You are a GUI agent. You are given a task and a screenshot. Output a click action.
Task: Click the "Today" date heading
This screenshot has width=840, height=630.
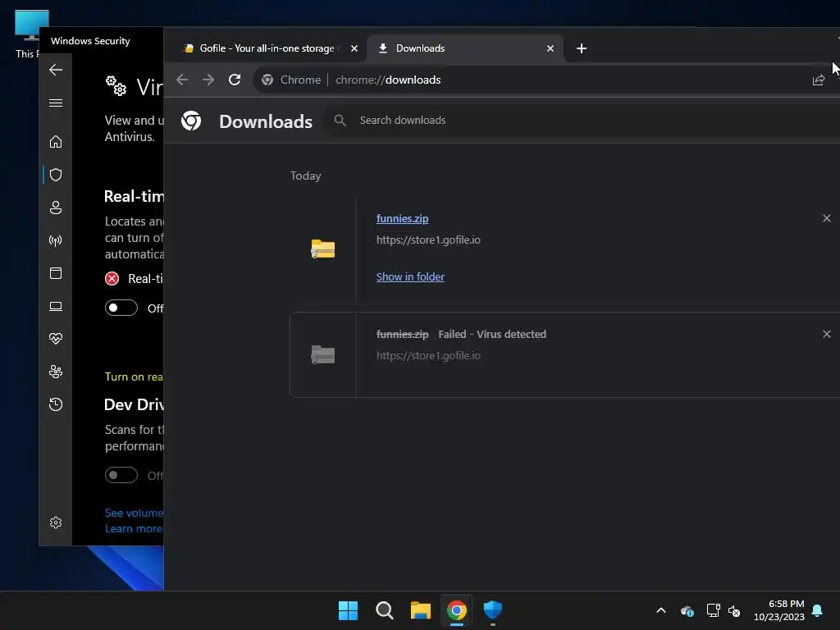[x=305, y=176]
